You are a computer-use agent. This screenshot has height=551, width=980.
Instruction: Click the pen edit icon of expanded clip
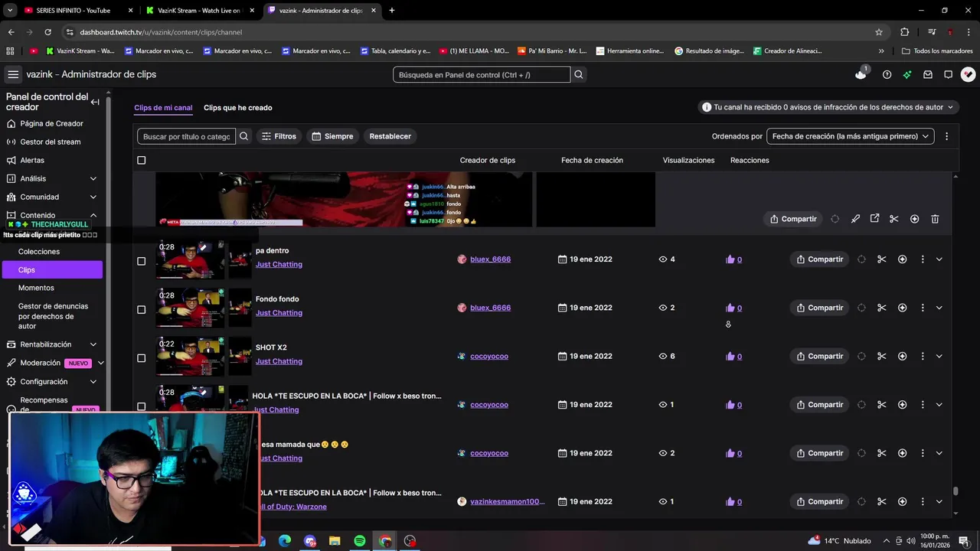pyautogui.click(x=855, y=219)
